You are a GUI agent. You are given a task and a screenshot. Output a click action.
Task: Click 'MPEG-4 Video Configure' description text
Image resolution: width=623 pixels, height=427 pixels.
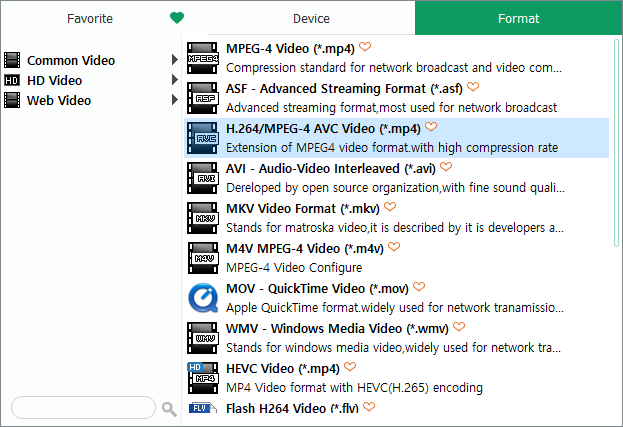pos(294,268)
